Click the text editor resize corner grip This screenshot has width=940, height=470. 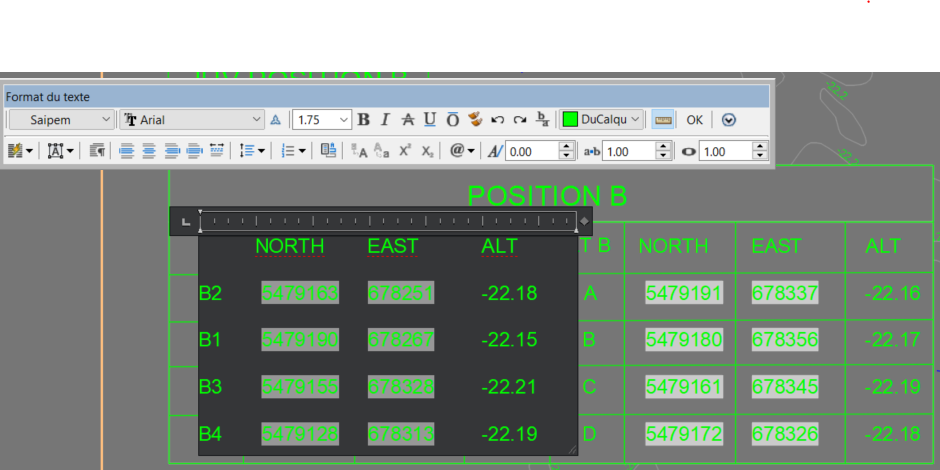point(572,449)
